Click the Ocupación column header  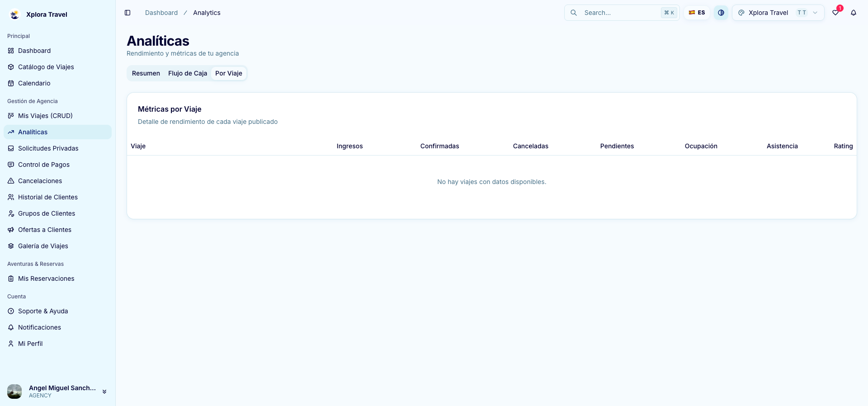point(701,146)
